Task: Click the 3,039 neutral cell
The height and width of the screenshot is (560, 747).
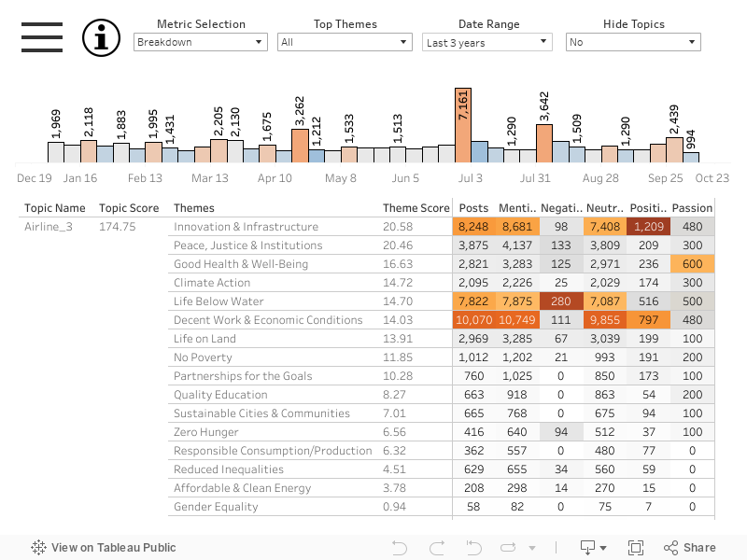Action: [605, 339]
